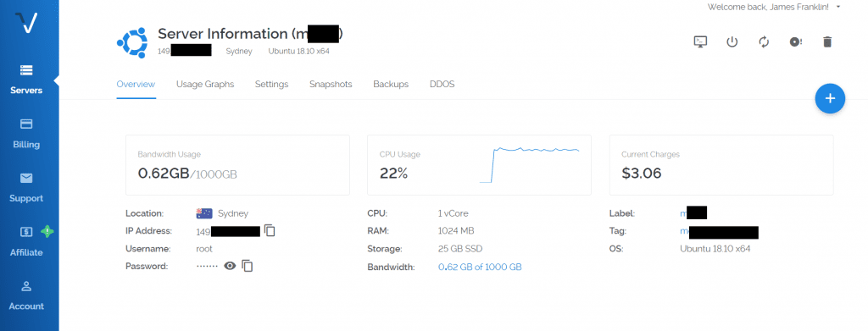
Task: Open the Affiliate sidebar item
Action: [x=26, y=242]
